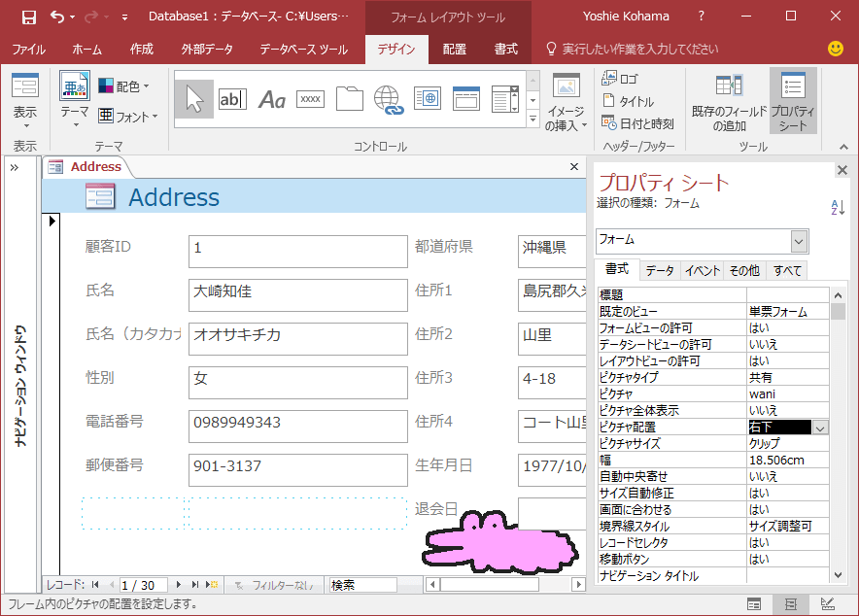Collapse the ribbon with the chevron

843,147
